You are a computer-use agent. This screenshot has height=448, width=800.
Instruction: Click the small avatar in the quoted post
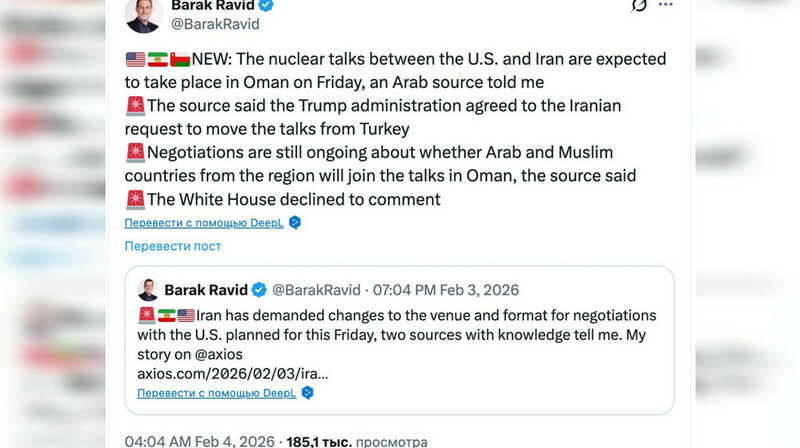tap(148, 290)
